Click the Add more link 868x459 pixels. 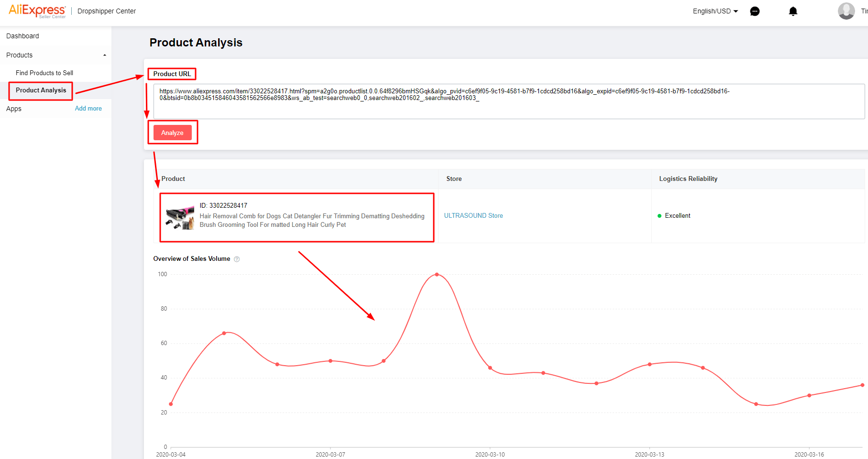tap(88, 109)
